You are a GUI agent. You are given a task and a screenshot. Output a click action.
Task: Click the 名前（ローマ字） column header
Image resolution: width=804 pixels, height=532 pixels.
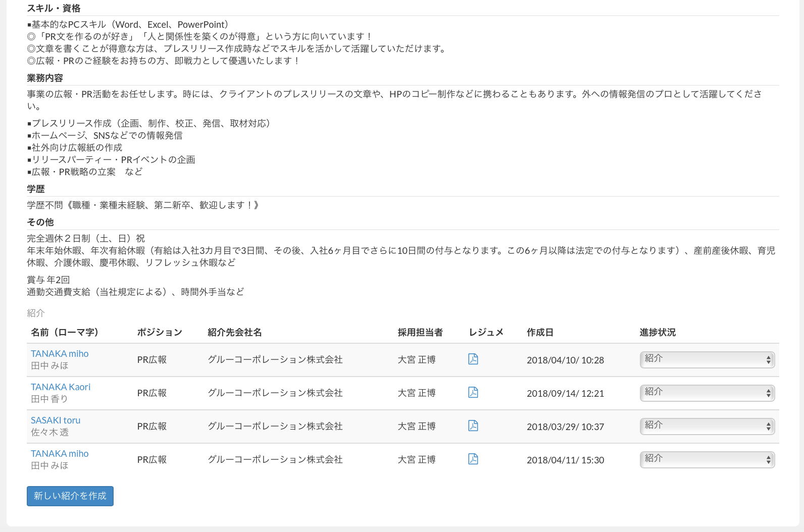pos(65,332)
